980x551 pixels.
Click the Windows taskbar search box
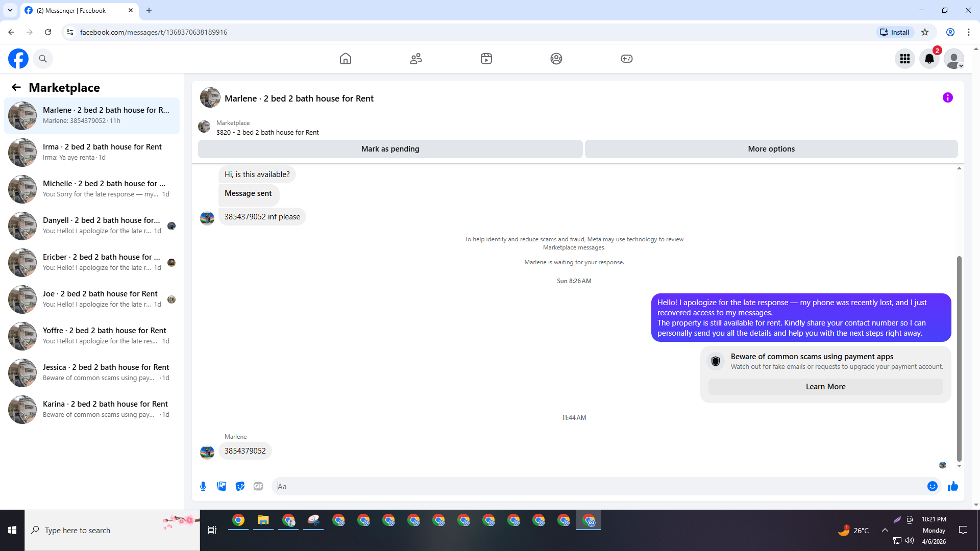(x=112, y=531)
